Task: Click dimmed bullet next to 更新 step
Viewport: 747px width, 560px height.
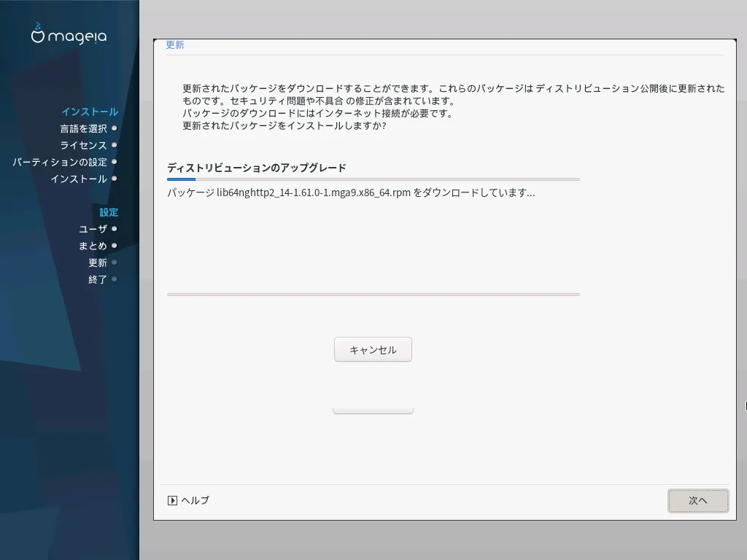Action: pyautogui.click(x=115, y=262)
